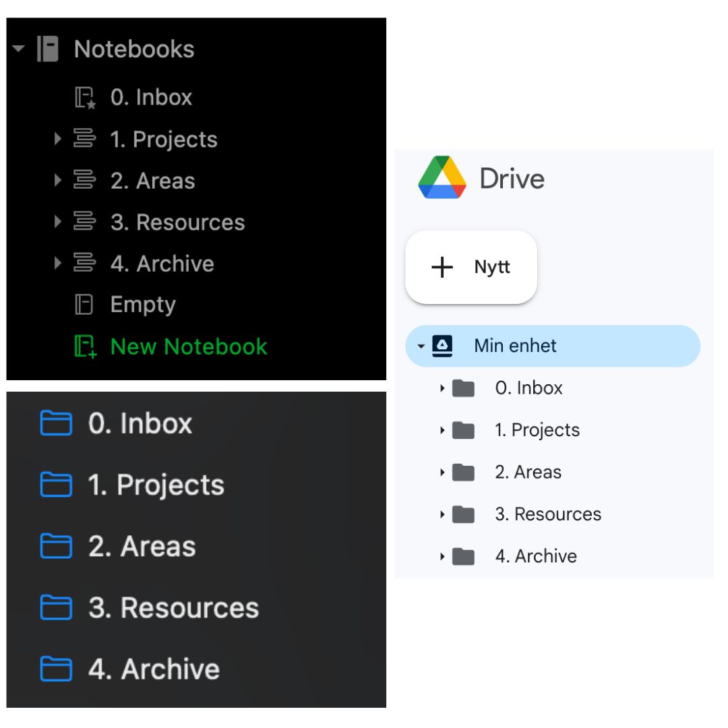Expand the 1. Projects notebook stack
This screenshot has width=728, height=728.
click(58, 139)
